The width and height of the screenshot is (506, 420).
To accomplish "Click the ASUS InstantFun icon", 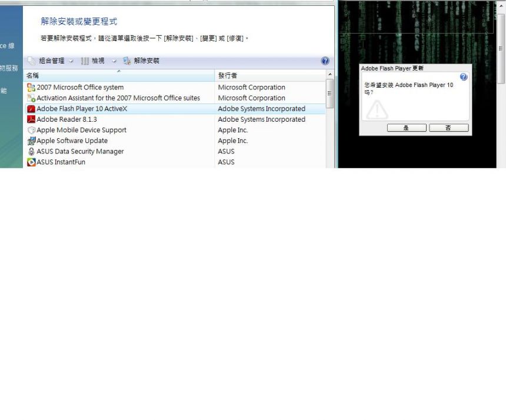I will [31, 162].
